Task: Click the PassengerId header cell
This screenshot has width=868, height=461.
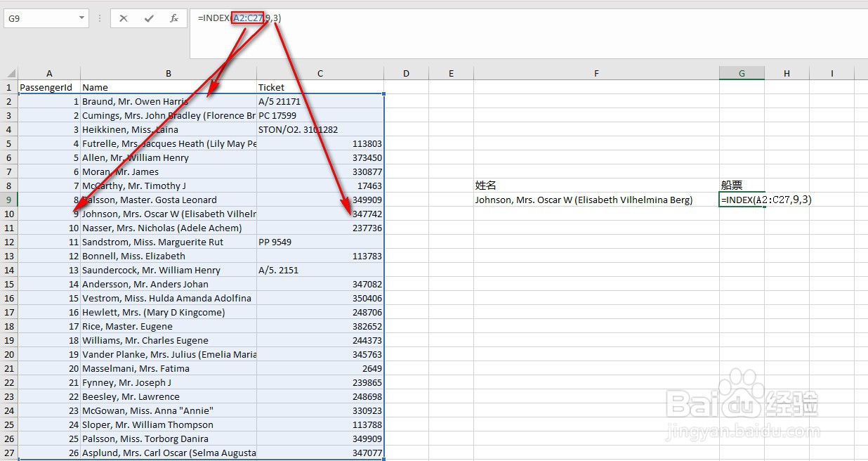Action: (49, 87)
